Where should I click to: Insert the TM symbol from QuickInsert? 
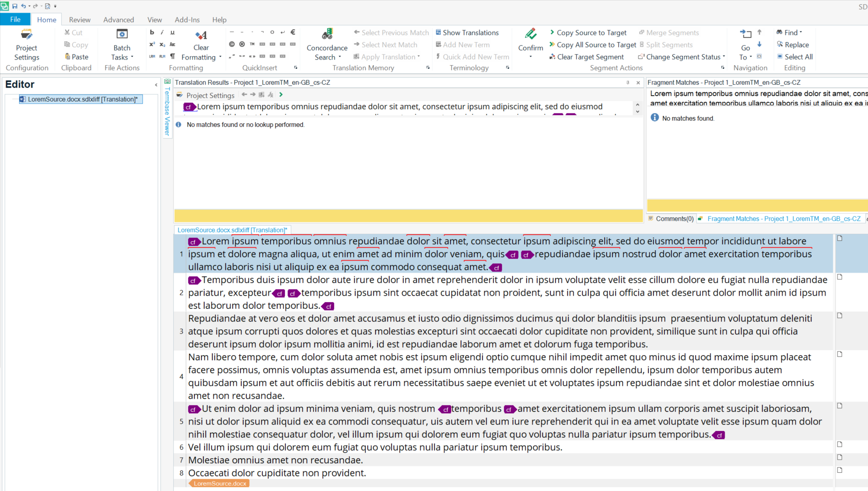(252, 44)
